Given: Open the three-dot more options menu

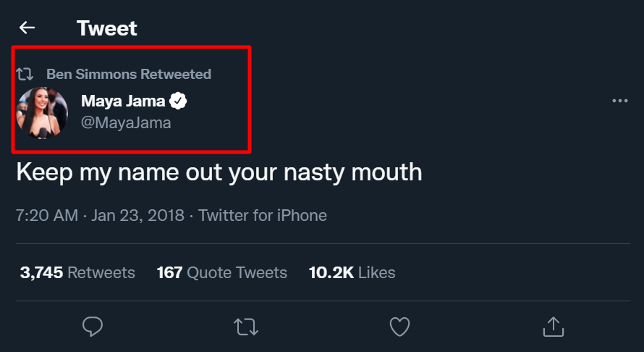Looking at the screenshot, I should click(x=619, y=101).
